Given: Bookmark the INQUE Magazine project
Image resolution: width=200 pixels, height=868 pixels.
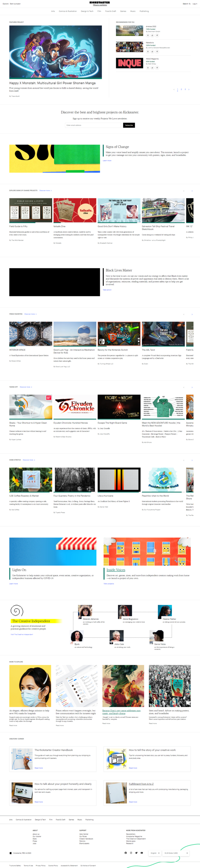Looking at the screenshot, I should pos(148,68).
